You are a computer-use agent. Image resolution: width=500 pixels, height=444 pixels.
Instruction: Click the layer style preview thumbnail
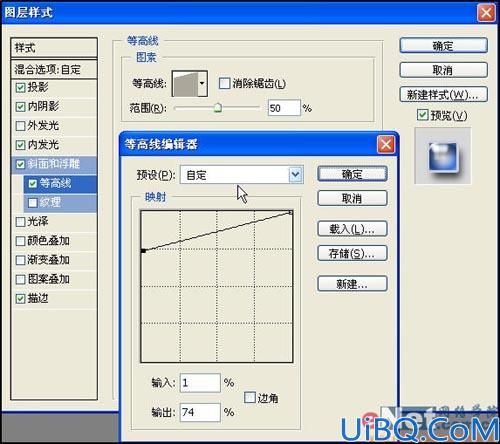point(443,156)
